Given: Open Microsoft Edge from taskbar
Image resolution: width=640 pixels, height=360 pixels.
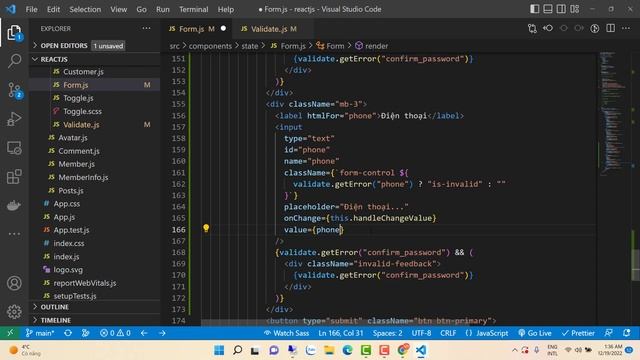Looking at the screenshot, I should pyautogui.click(x=347, y=350).
